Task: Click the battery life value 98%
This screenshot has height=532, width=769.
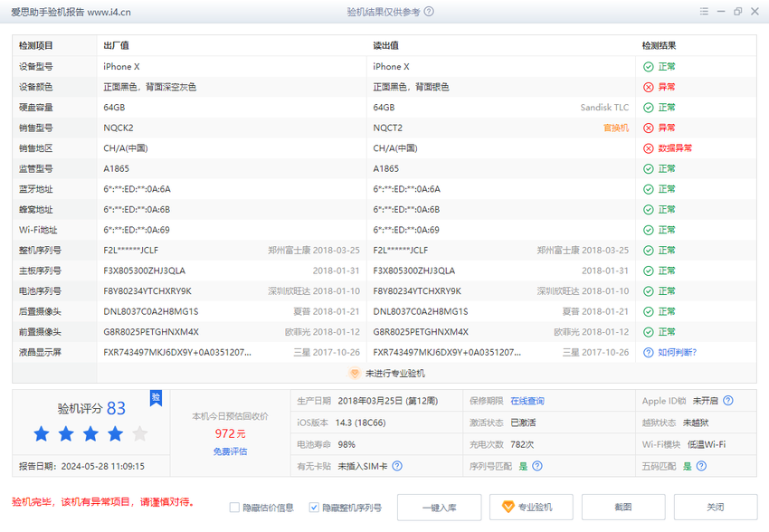Action: click(x=347, y=445)
